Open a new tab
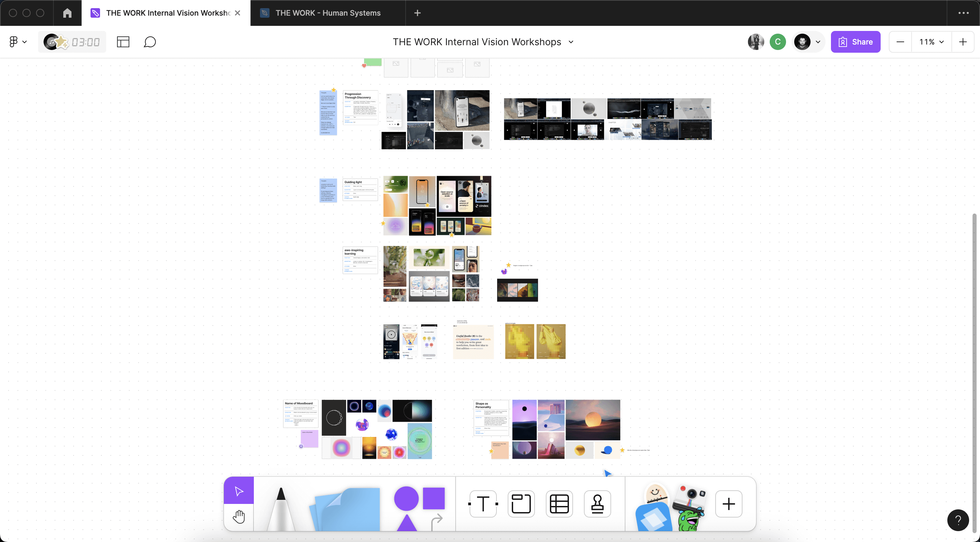Viewport: 980px width, 542px height. point(417,13)
